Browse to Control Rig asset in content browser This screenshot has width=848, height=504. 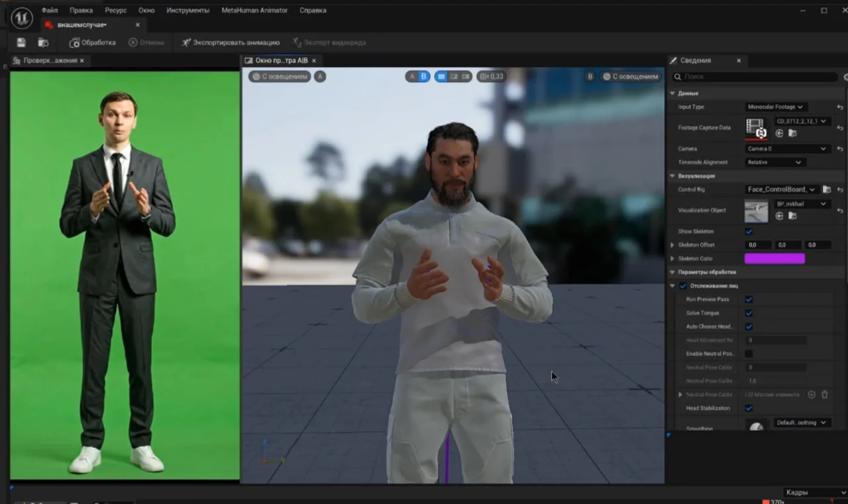(827, 189)
